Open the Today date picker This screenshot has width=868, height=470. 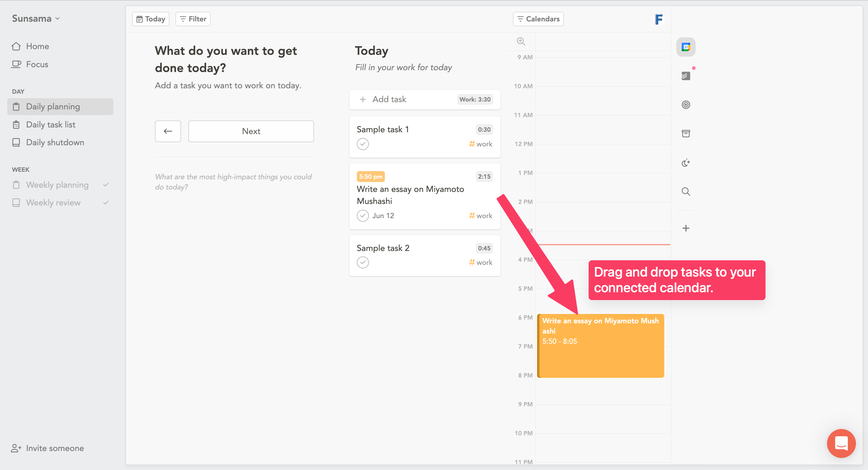[x=151, y=19]
